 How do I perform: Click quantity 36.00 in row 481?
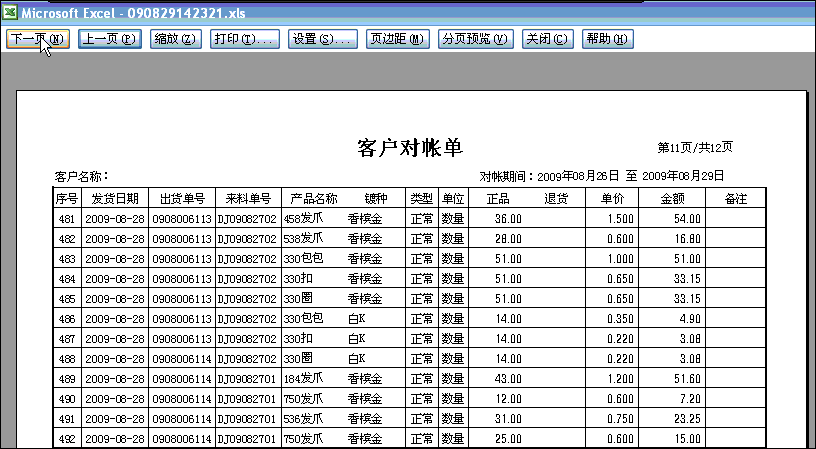tap(508, 219)
